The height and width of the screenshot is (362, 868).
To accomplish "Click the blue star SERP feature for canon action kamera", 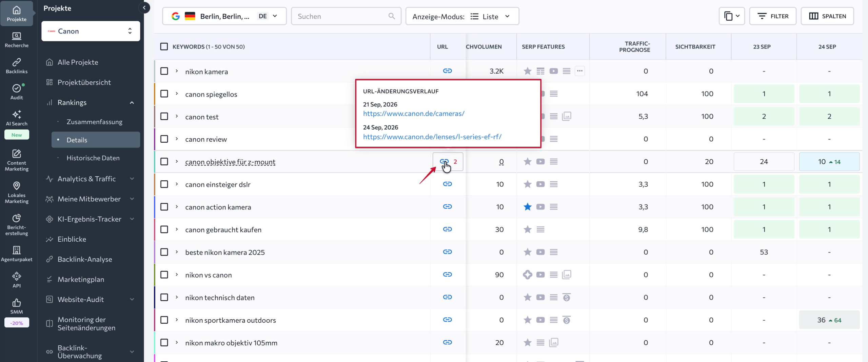I will [x=527, y=207].
